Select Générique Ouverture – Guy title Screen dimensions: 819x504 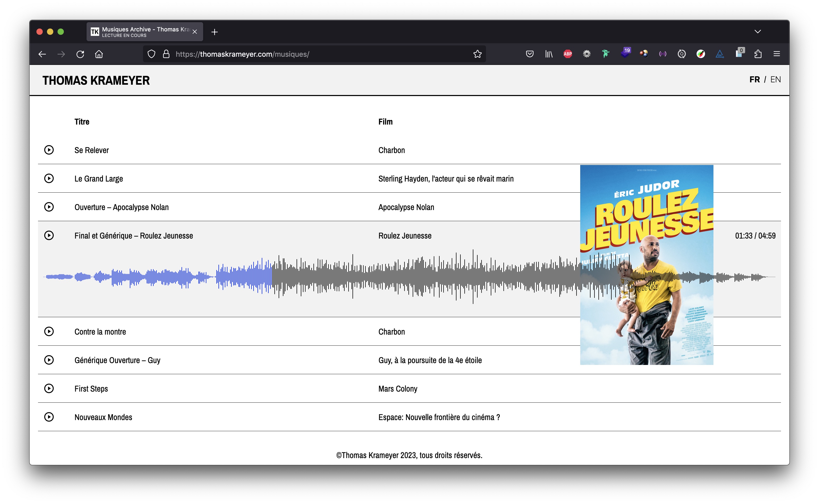[x=117, y=360]
